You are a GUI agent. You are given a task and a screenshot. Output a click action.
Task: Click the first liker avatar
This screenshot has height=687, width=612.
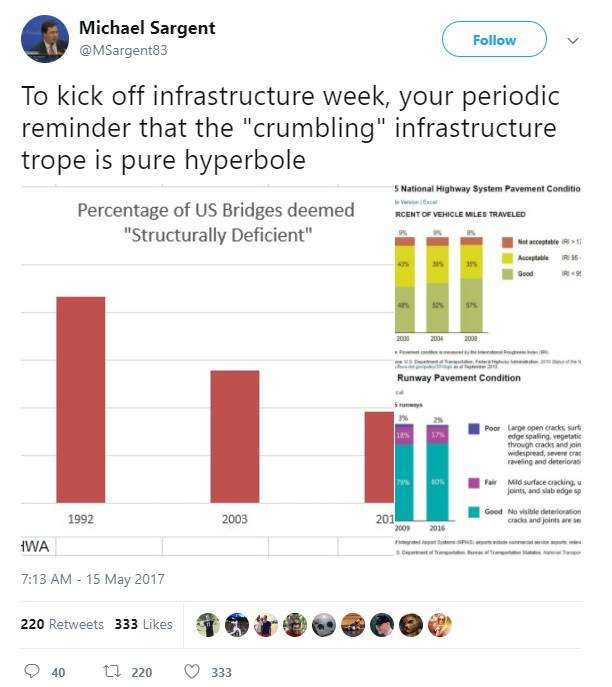208,624
